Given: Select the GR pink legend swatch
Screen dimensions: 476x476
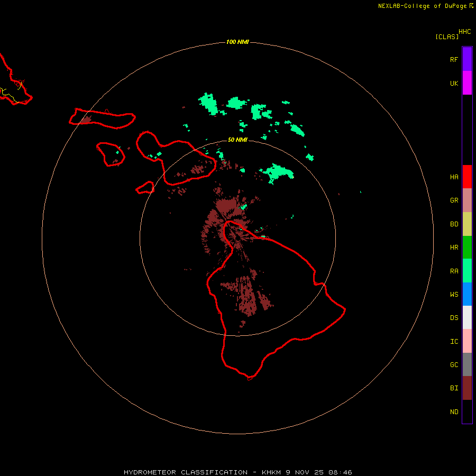Looking at the screenshot, I should pos(467,200).
